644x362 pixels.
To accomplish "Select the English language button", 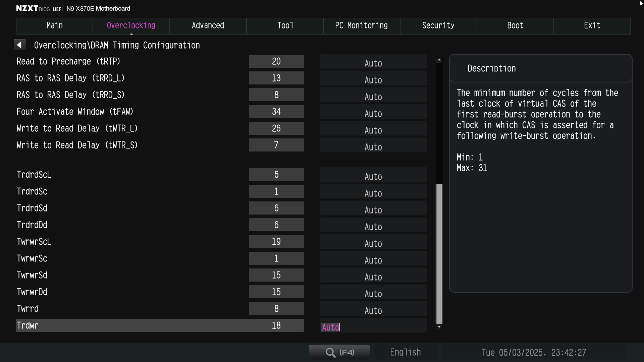I will pyautogui.click(x=405, y=352).
